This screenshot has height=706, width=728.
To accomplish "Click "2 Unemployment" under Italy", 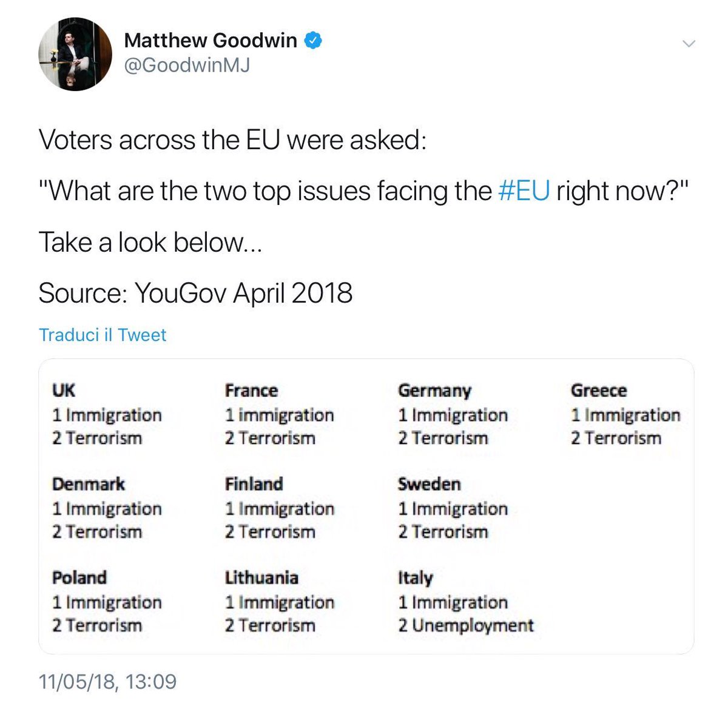I will [466, 625].
